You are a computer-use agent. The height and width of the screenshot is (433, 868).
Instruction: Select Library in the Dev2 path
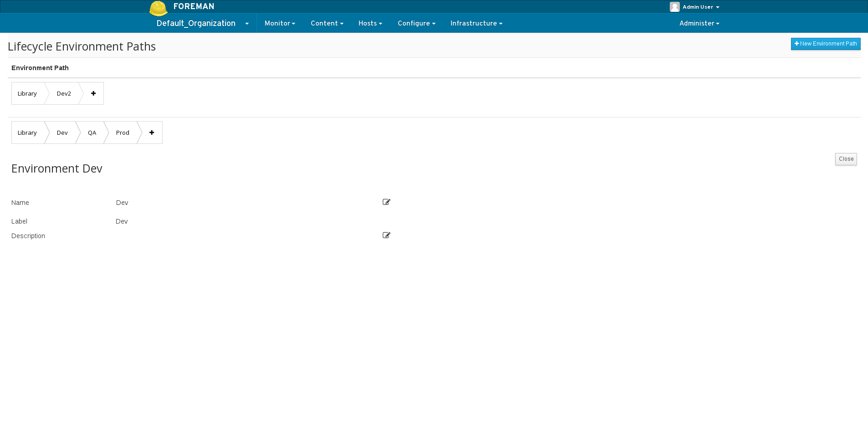[27, 93]
